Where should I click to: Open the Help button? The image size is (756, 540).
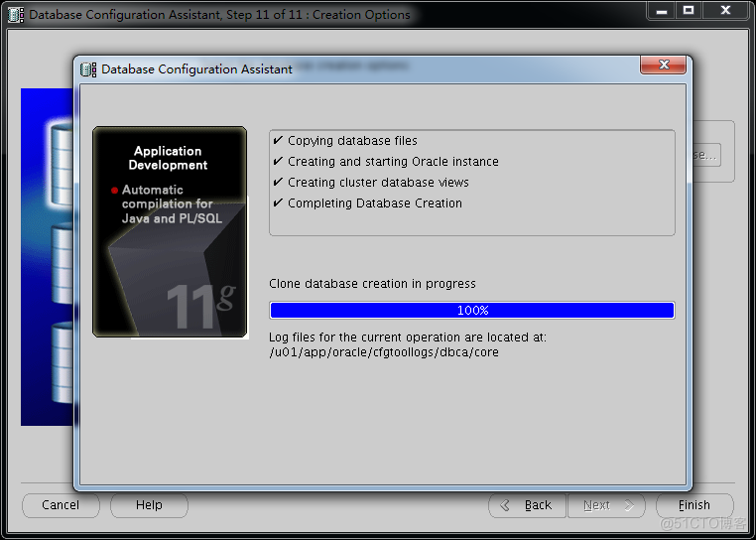point(149,505)
